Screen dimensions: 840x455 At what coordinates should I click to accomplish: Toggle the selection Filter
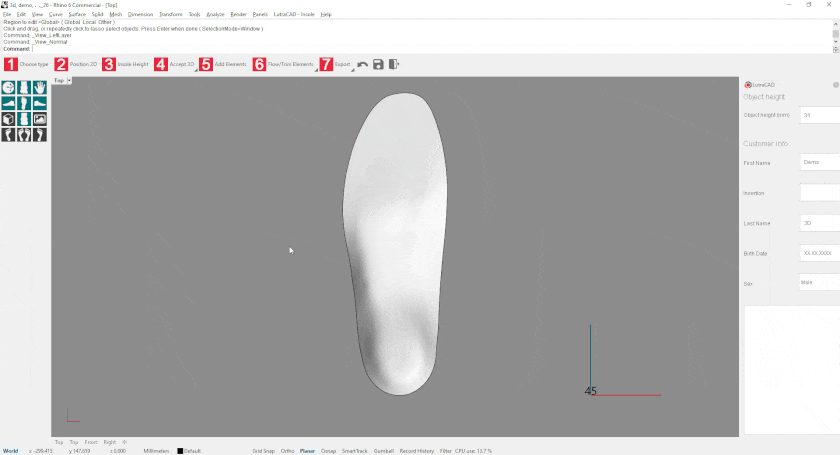(x=445, y=451)
